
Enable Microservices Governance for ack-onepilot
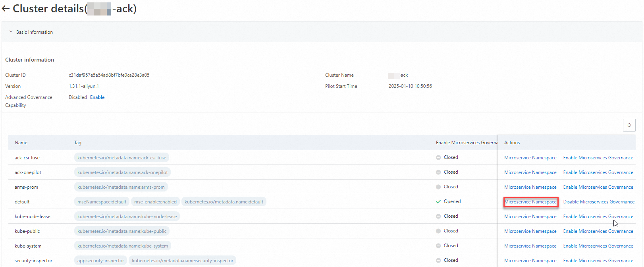[x=598, y=172]
